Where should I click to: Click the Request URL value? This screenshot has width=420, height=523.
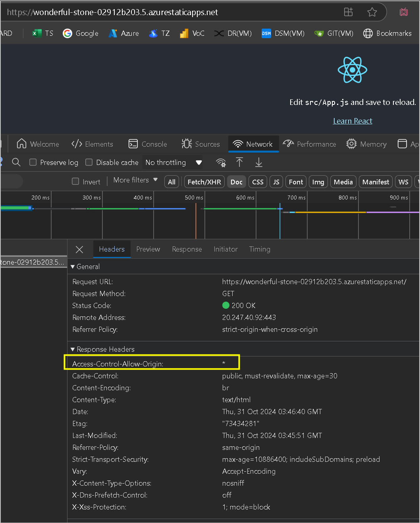pyautogui.click(x=314, y=282)
